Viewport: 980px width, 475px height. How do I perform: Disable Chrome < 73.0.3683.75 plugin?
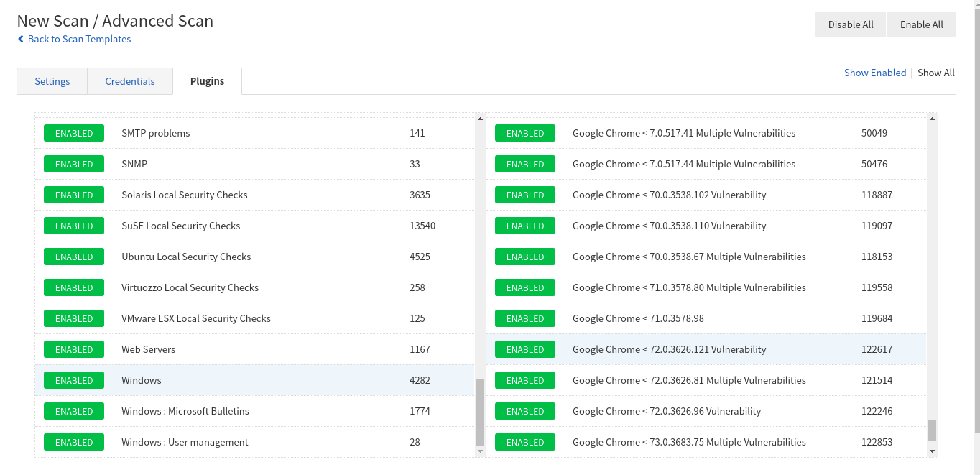click(525, 442)
